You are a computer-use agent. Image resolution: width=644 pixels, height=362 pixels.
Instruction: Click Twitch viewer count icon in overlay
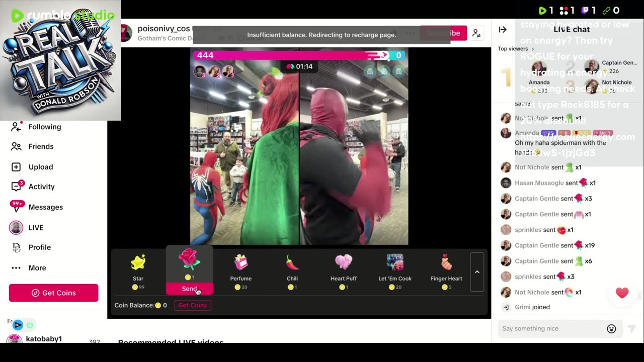tap(586, 11)
